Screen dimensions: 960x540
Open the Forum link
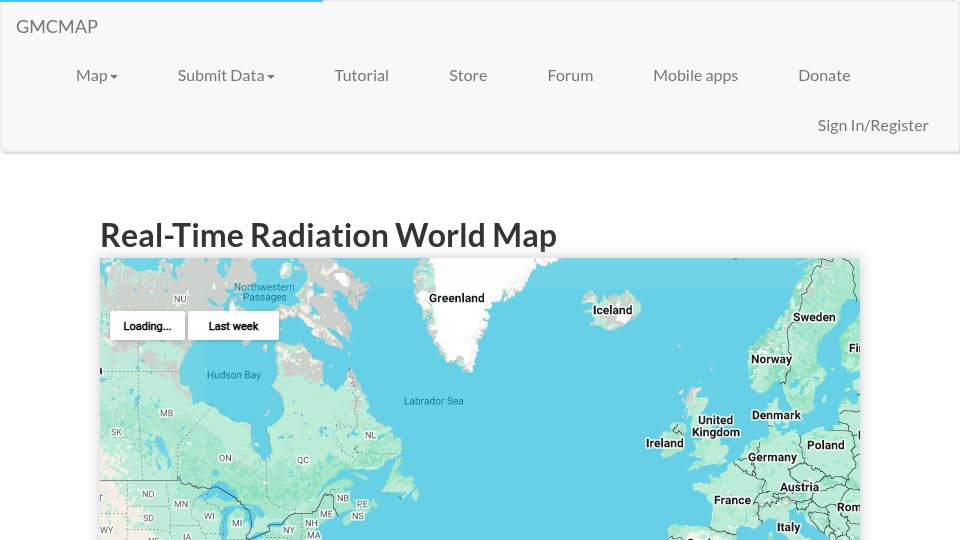point(570,76)
